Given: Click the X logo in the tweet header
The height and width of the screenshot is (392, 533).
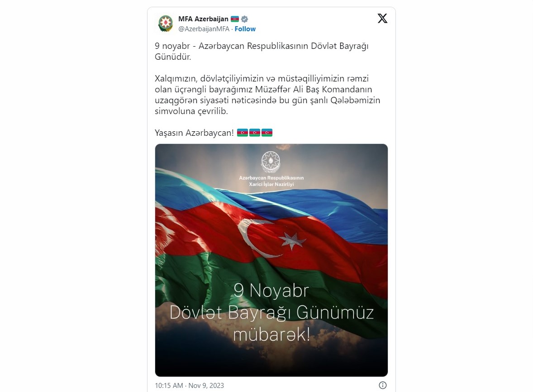Looking at the screenshot, I should [382, 19].
